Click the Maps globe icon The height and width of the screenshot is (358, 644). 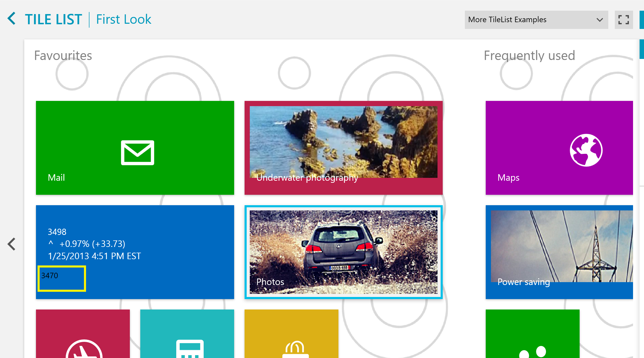point(586,150)
